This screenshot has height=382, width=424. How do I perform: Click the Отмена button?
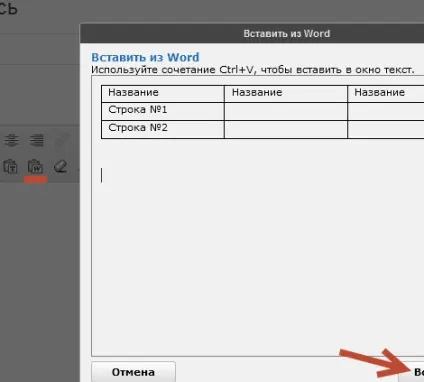click(133, 372)
